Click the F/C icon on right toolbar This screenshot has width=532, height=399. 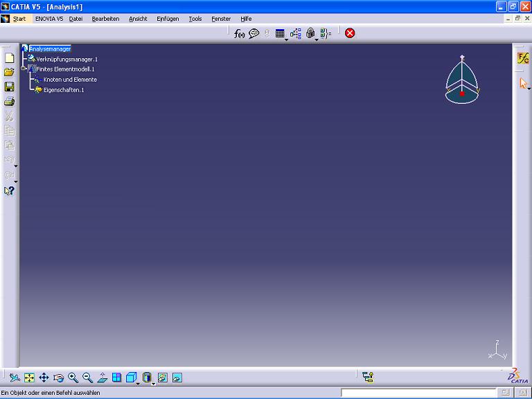pyautogui.click(x=523, y=58)
